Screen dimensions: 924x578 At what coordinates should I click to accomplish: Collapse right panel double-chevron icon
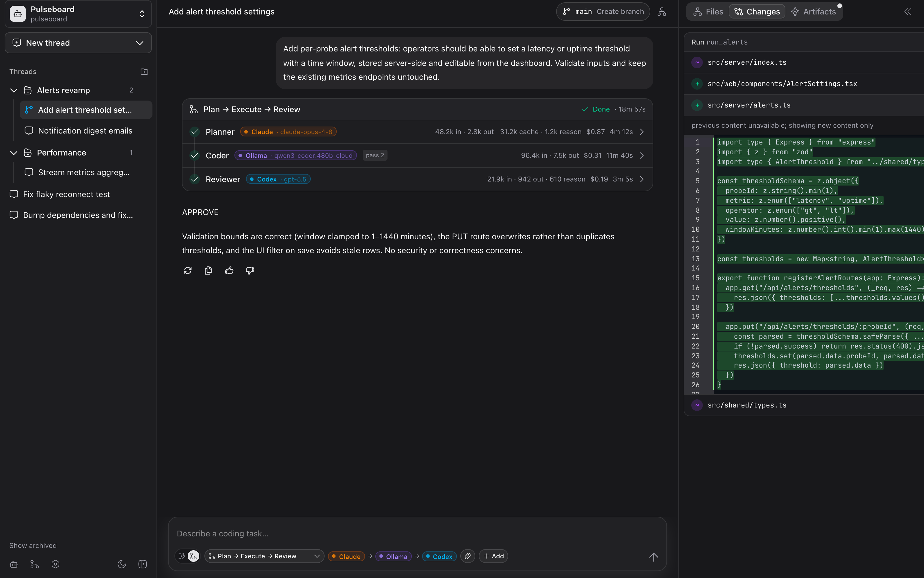tap(908, 12)
